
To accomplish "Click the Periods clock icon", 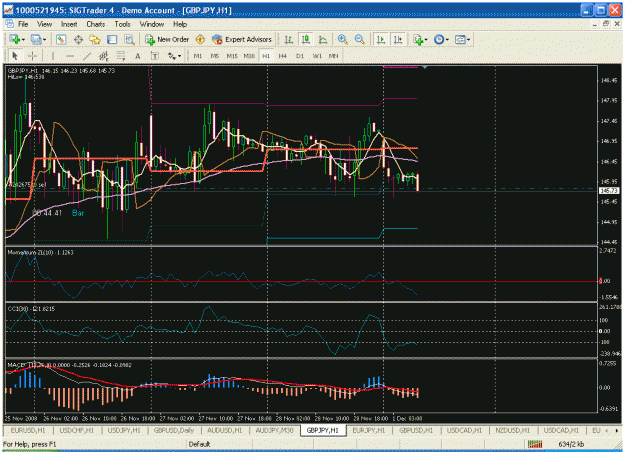I will coord(439,39).
